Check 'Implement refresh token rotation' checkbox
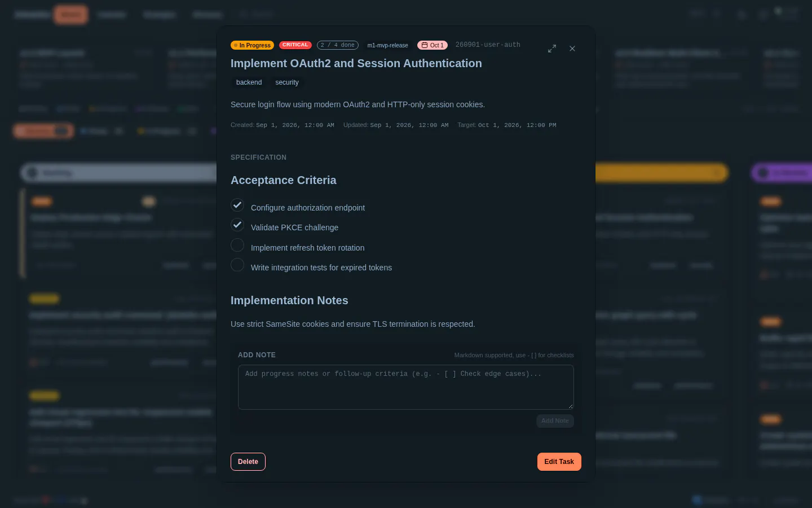The image size is (812, 508). tap(237, 245)
